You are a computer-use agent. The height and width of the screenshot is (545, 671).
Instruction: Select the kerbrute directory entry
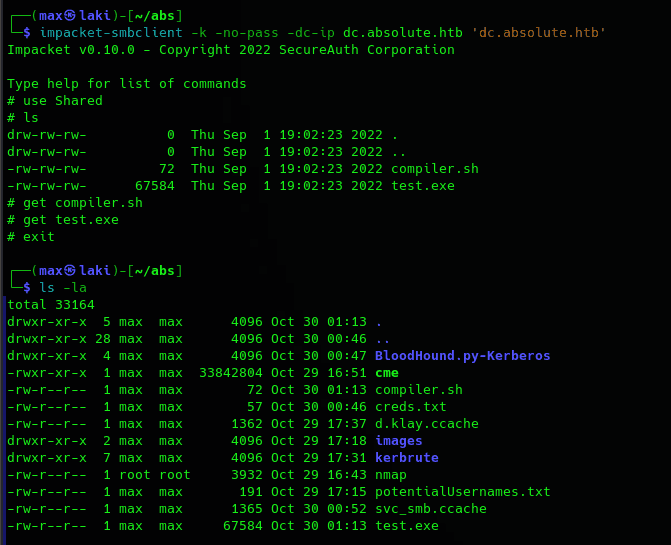point(407,458)
